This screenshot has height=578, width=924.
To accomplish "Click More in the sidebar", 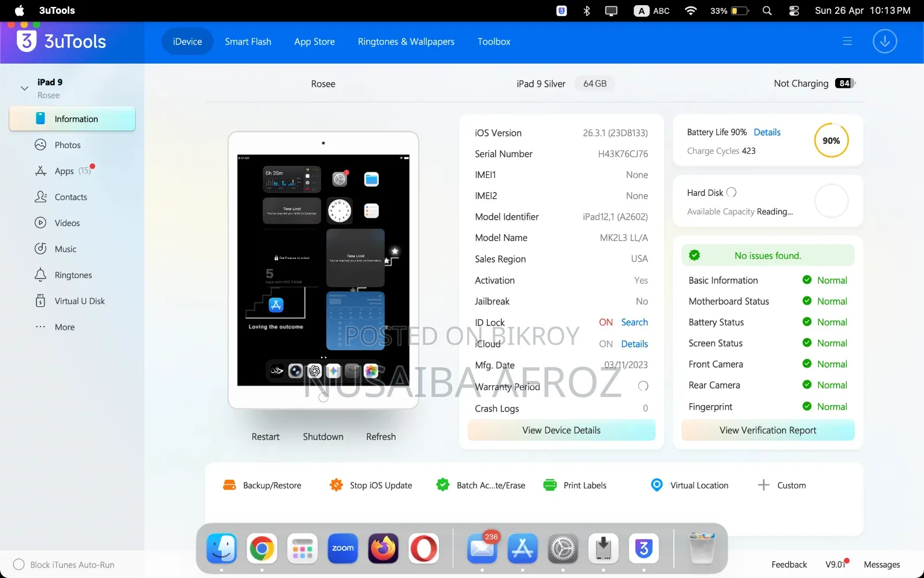I will pos(64,327).
